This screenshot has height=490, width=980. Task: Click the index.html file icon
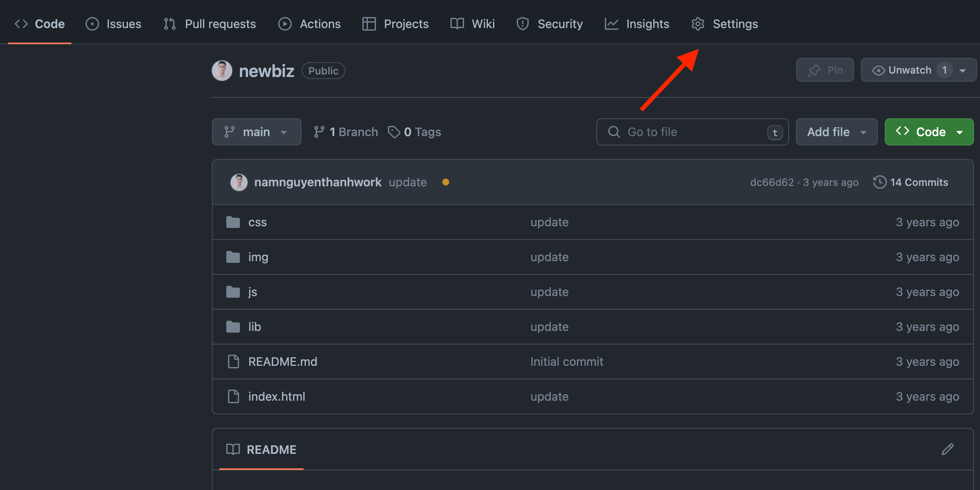pyautogui.click(x=234, y=396)
